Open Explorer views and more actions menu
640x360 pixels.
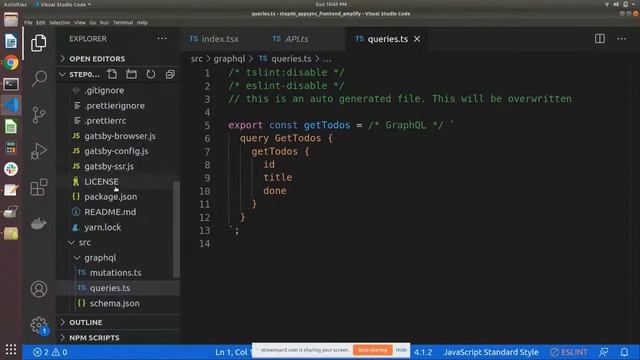click(162, 38)
